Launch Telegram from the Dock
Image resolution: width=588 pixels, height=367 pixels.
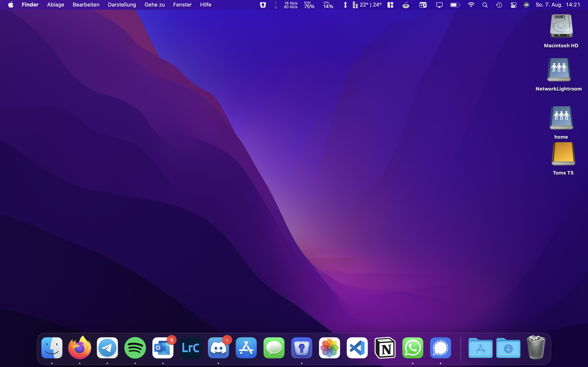107,348
